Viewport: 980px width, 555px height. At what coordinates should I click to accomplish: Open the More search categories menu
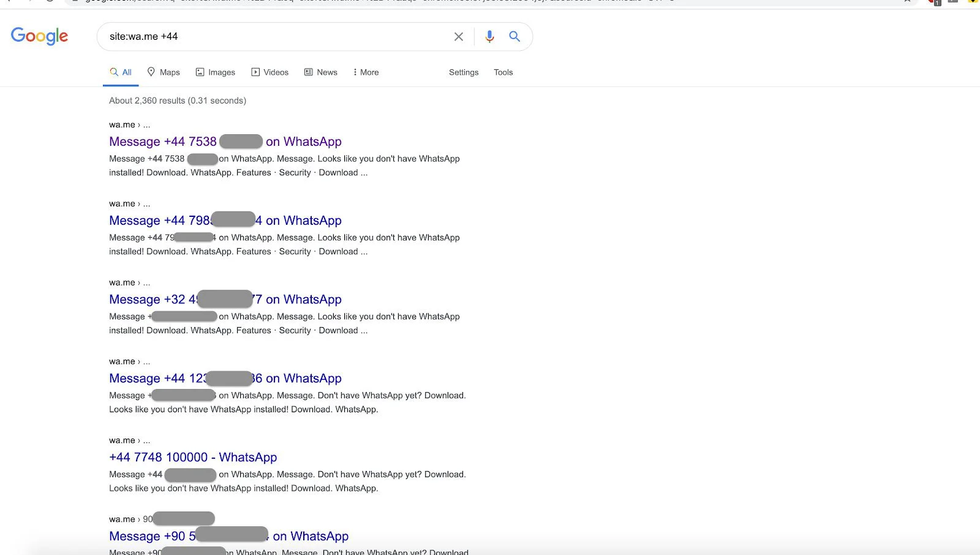tap(366, 72)
